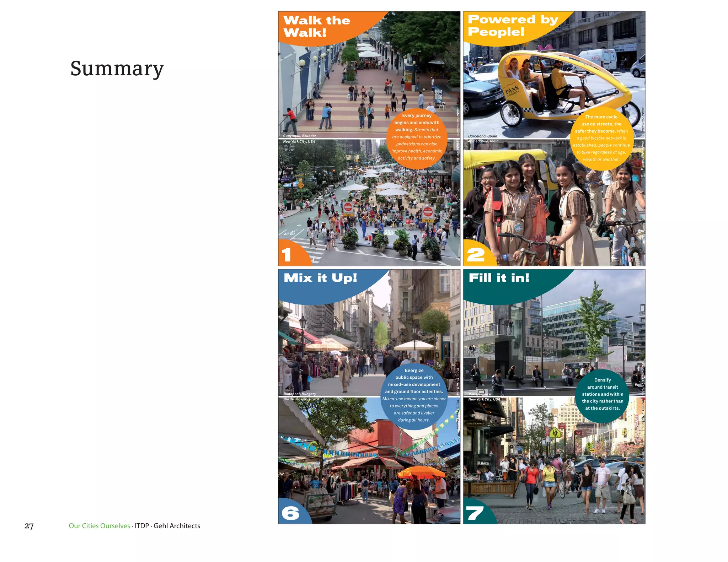Click 'Gehl Architects' in the footer
Screen dimensions: 728x562
coord(177,526)
